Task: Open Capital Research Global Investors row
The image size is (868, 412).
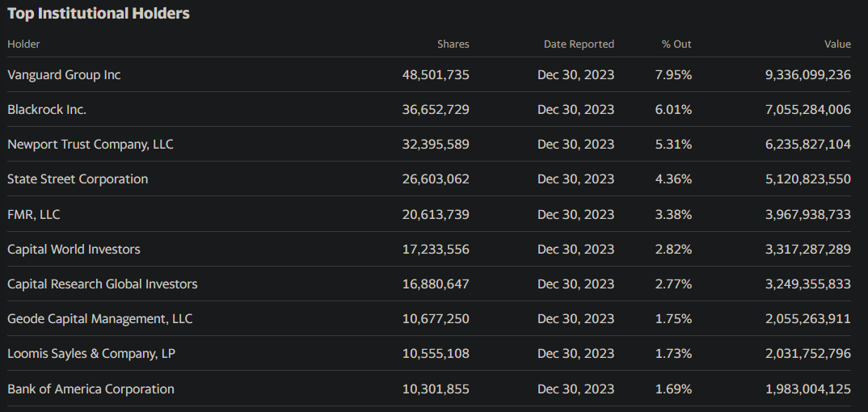Action: pos(429,284)
